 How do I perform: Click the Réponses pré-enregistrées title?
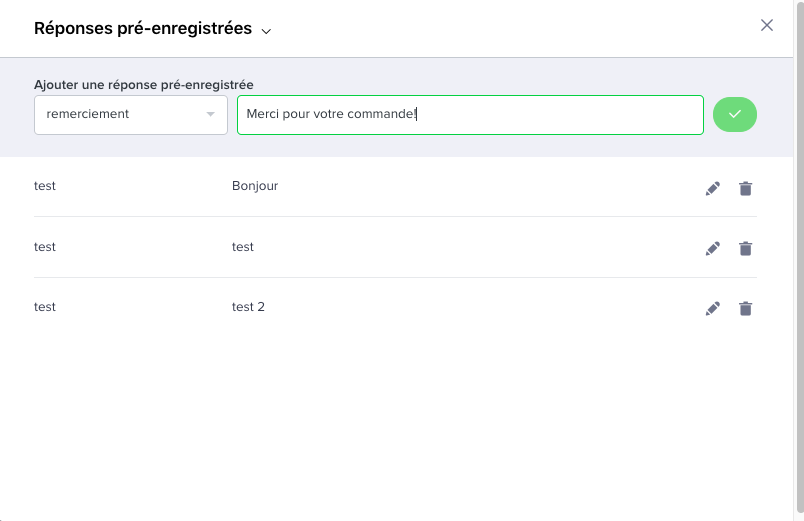click(x=143, y=28)
